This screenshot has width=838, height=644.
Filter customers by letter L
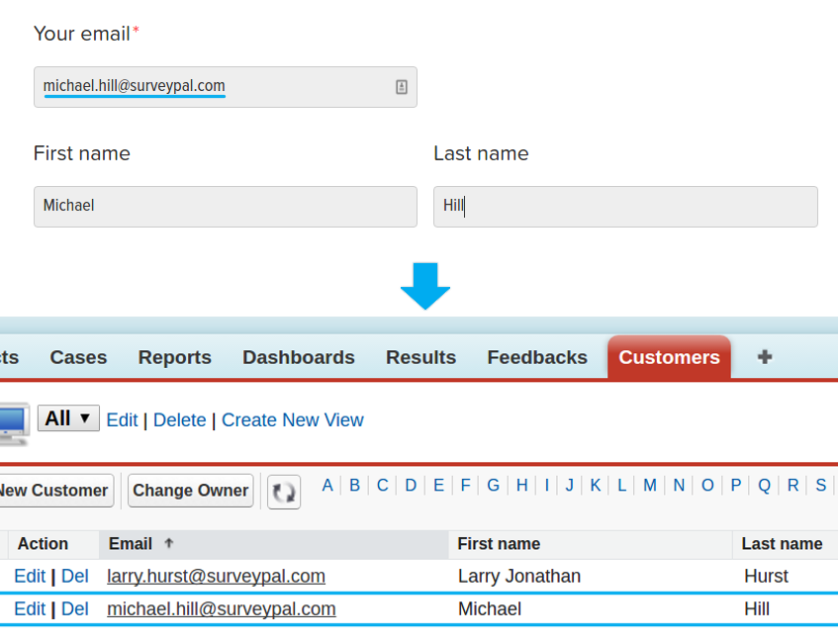click(621, 486)
